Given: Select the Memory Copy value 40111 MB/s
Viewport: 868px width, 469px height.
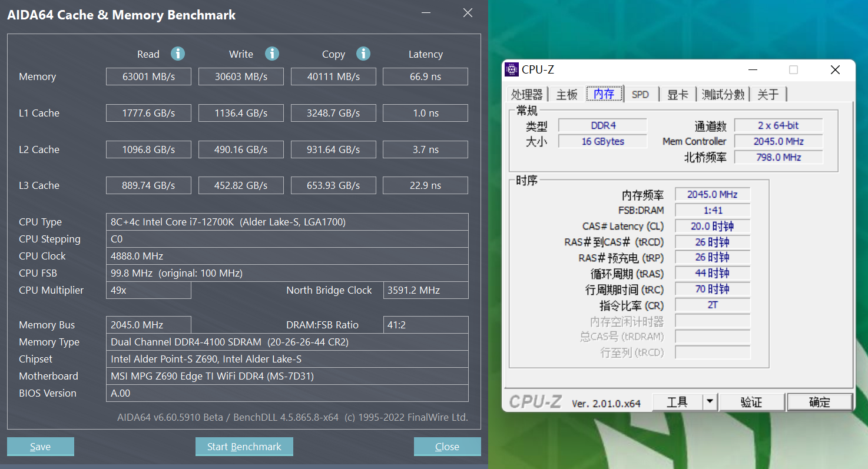Looking at the screenshot, I should (x=333, y=76).
